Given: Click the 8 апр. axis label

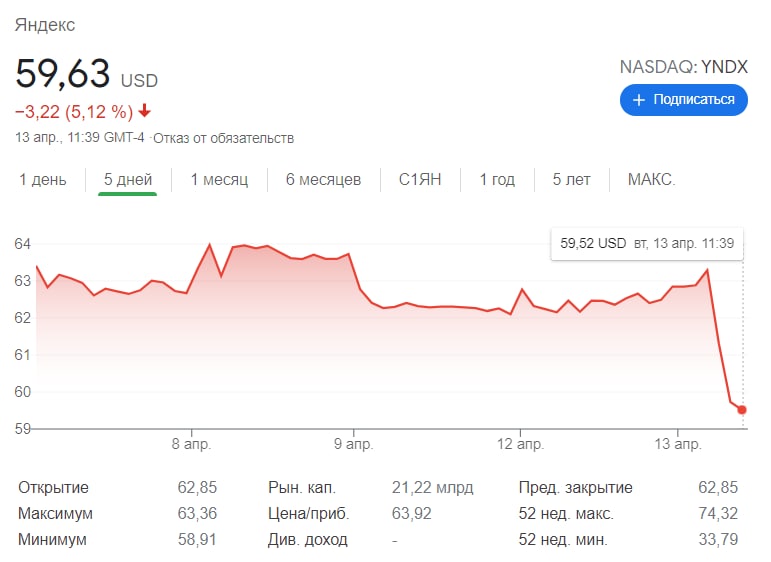Looking at the screenshot, I should pos(191,444).
